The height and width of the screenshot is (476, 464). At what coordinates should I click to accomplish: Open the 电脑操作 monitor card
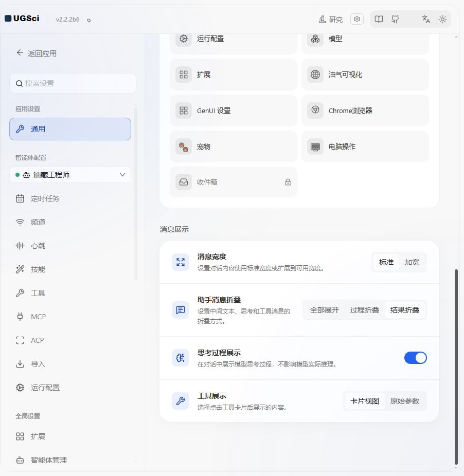365,147
